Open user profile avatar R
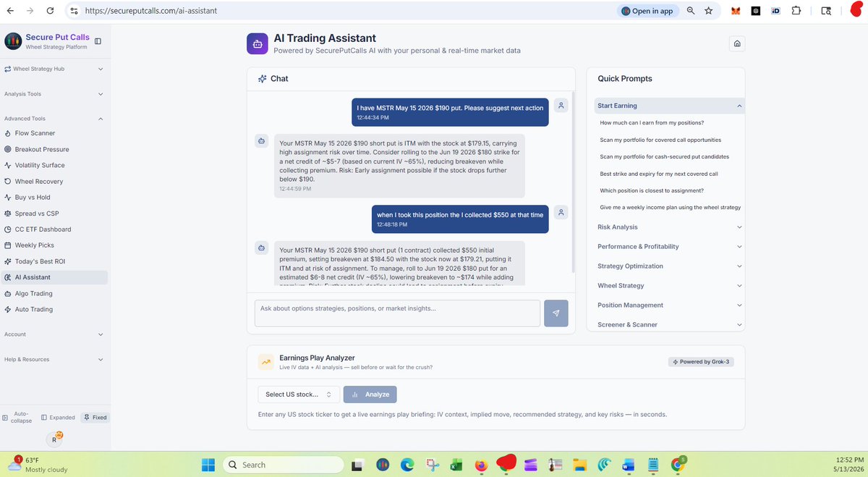The image size is (868, 477). 55,439
